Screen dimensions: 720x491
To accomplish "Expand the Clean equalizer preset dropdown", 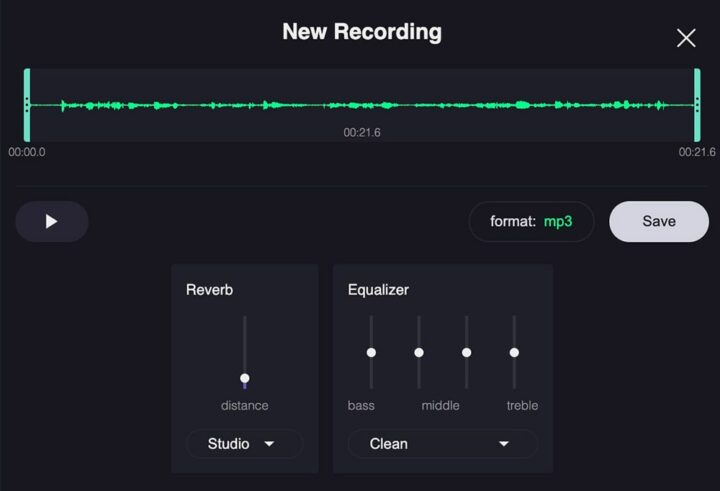I will [442, 444].
